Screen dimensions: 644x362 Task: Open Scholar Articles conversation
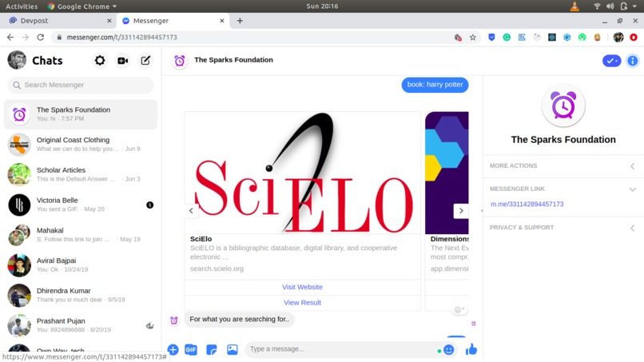[81, 174]
